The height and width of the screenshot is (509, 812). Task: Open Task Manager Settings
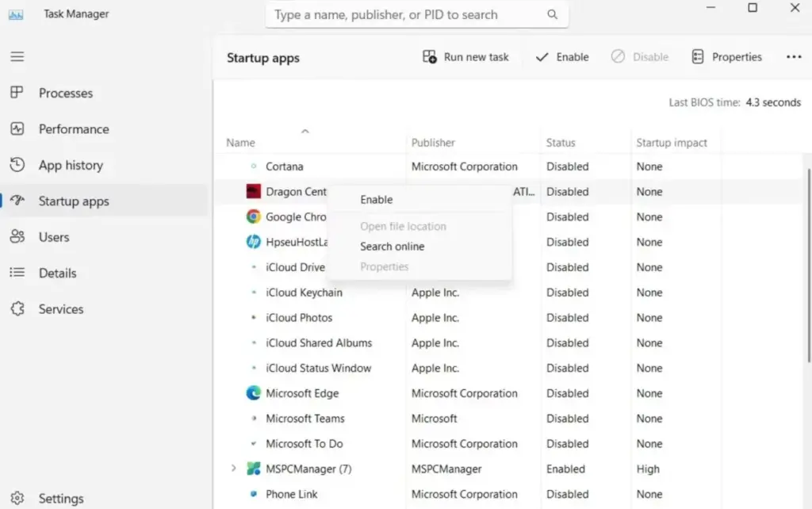click(60, 499)
